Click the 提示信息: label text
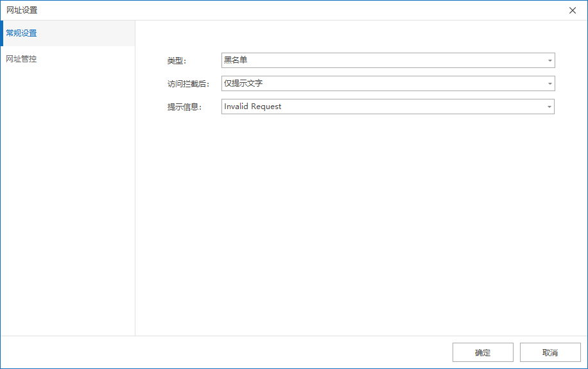 tap(184, 107)
